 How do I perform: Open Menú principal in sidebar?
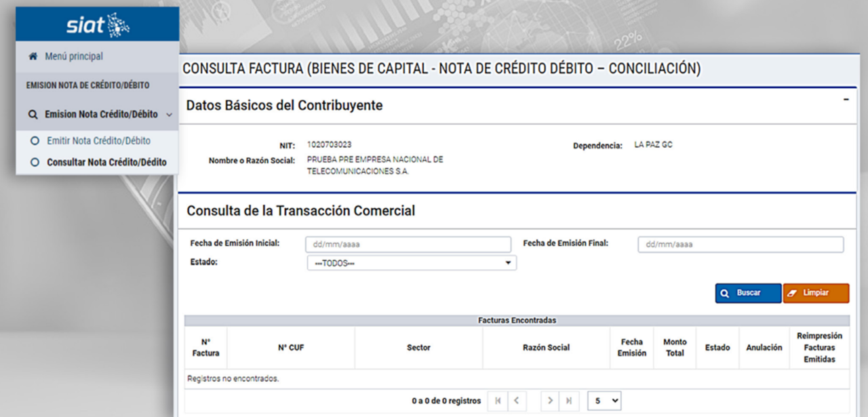point(74,57)
